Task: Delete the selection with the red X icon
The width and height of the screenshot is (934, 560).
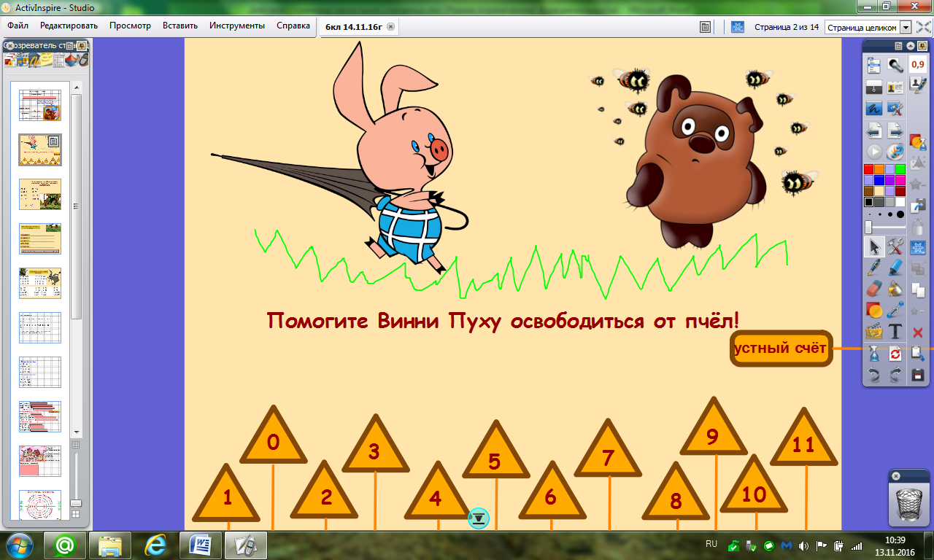Action: [919, 332]
